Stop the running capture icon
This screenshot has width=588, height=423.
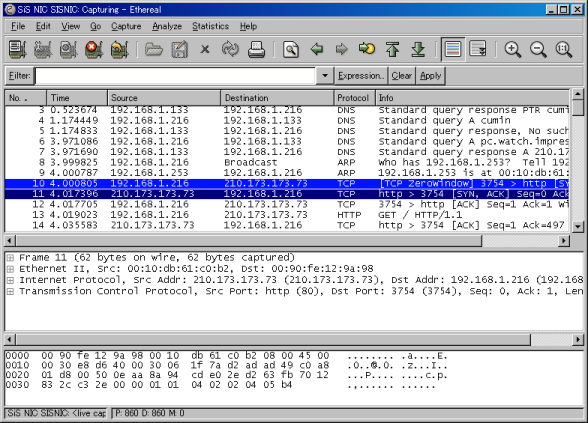point(94,49)
